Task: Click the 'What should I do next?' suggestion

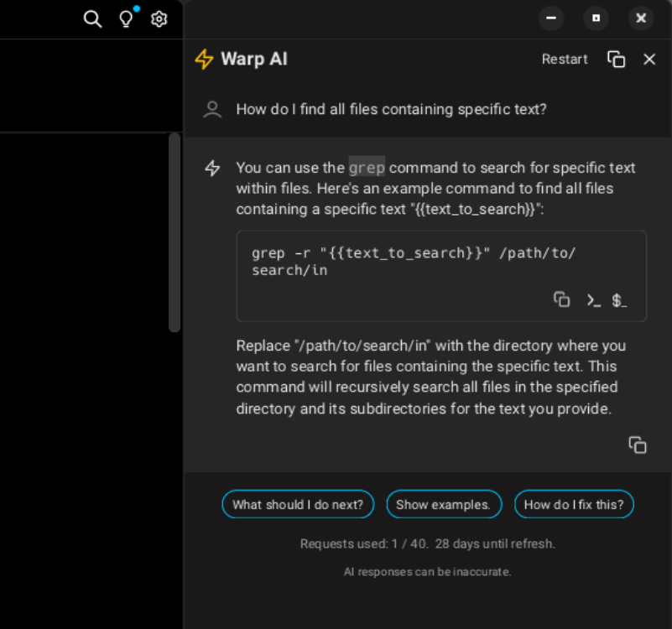Action: [298, 504]
